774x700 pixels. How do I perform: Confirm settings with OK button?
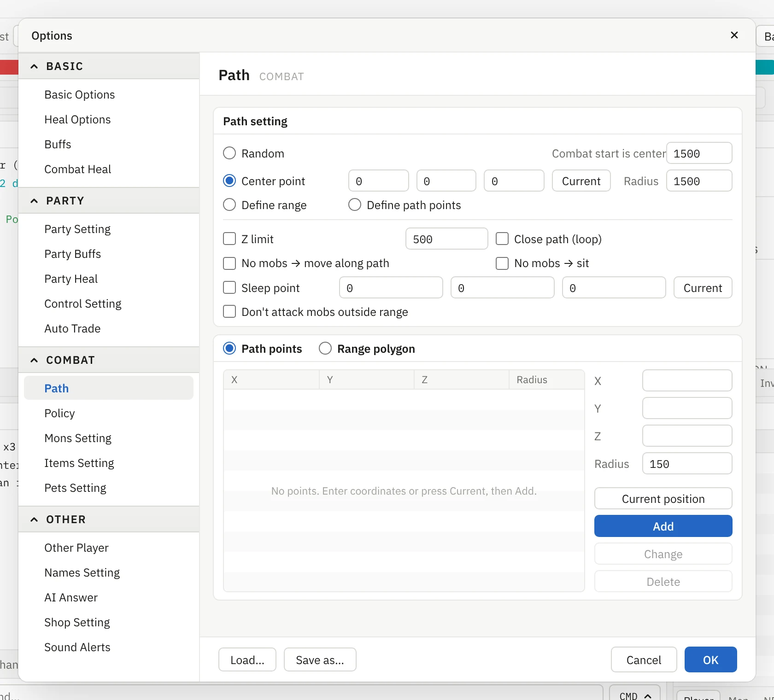(710, 660)
